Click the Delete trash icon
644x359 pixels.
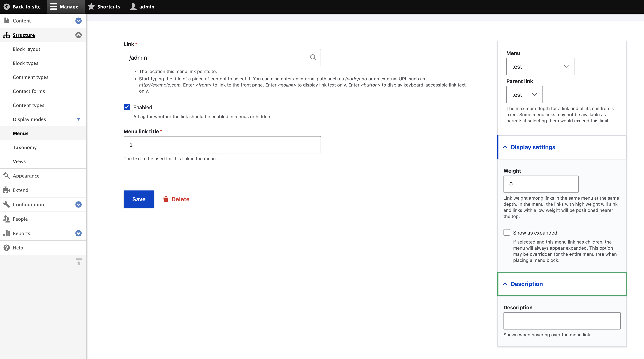[165, 199]
